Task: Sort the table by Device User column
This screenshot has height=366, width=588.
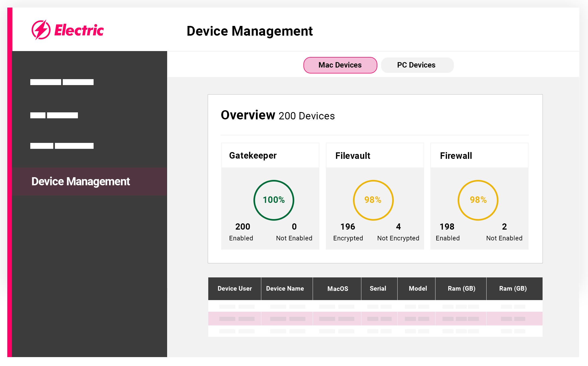Action: tap(234, 288)
